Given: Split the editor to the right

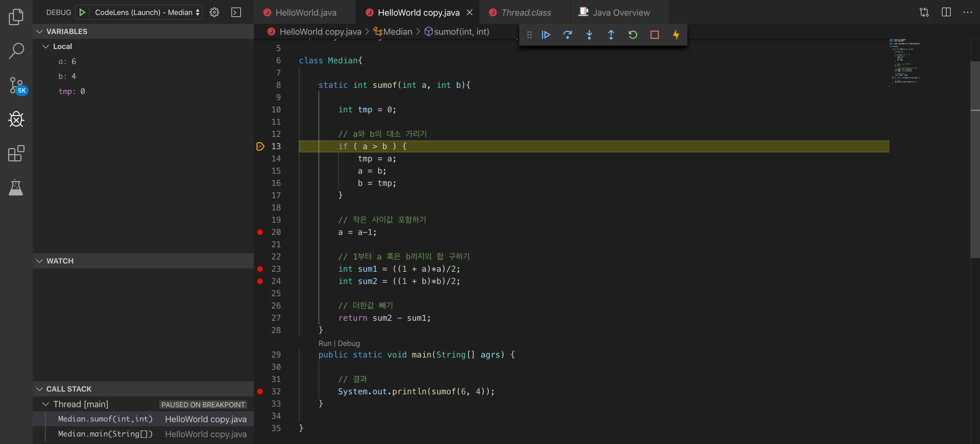Looking at the screenshot, I should pos(946,13).
